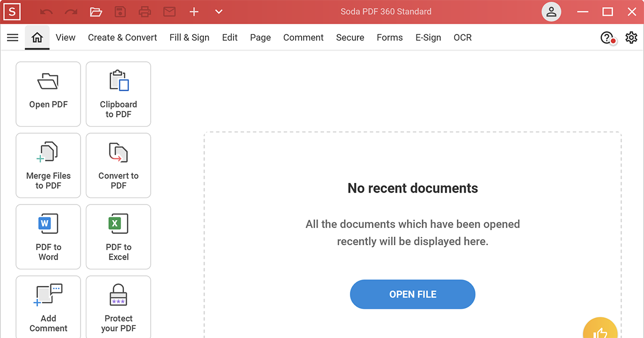The image size is (644, 338).
Task: Send by email using the envelope icon
Action: tap(170, 12)
